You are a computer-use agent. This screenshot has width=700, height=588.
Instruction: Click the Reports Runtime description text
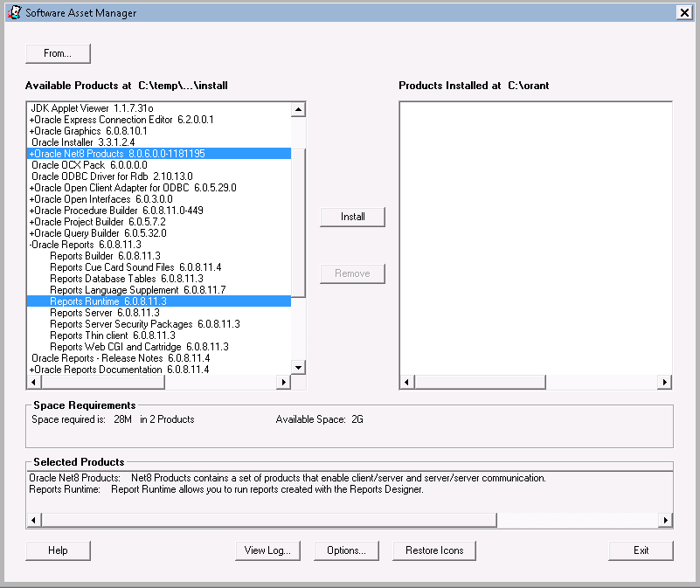[x=267, y=489]
